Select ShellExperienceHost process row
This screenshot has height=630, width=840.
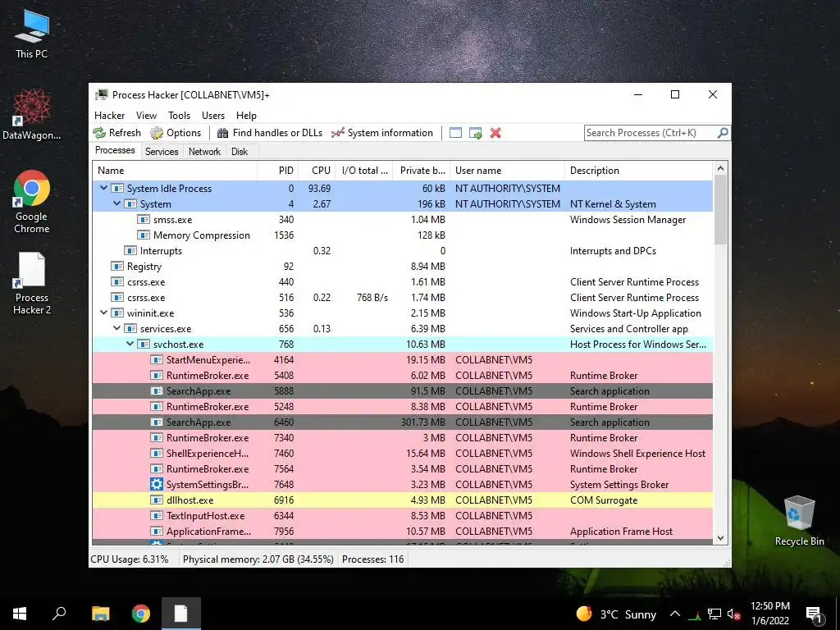(403, 453)
